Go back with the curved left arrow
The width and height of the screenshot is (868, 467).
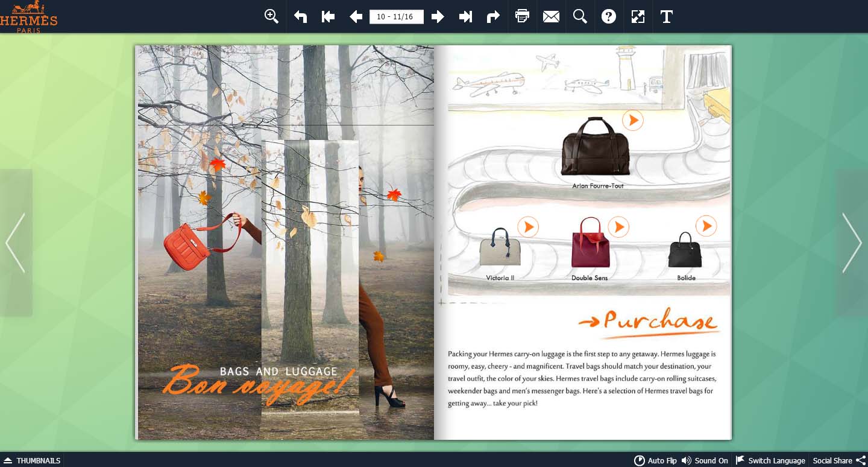(300, 16)
